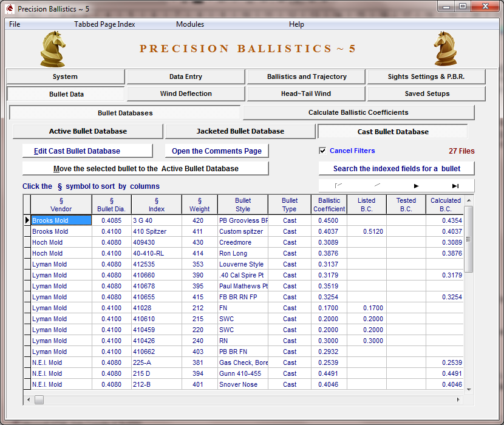
Task: Select the Cast Bullet Database tab
Action: tap(392, 132)
